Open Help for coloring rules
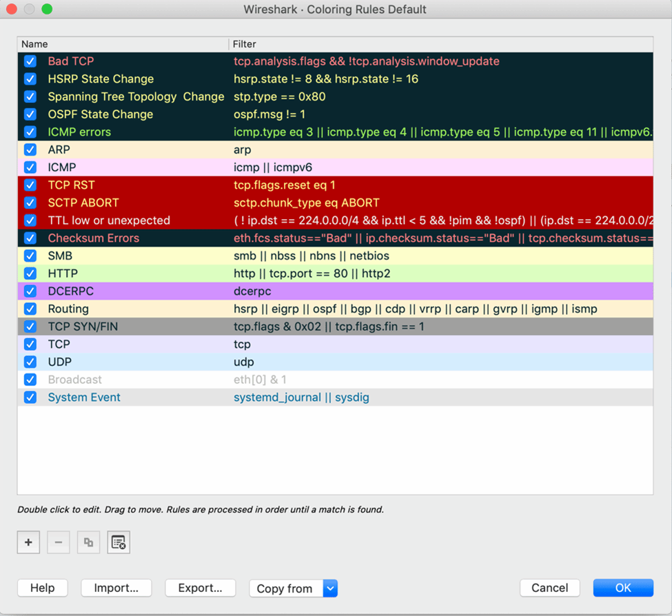672x616 pixels. (x=43, y=588)
